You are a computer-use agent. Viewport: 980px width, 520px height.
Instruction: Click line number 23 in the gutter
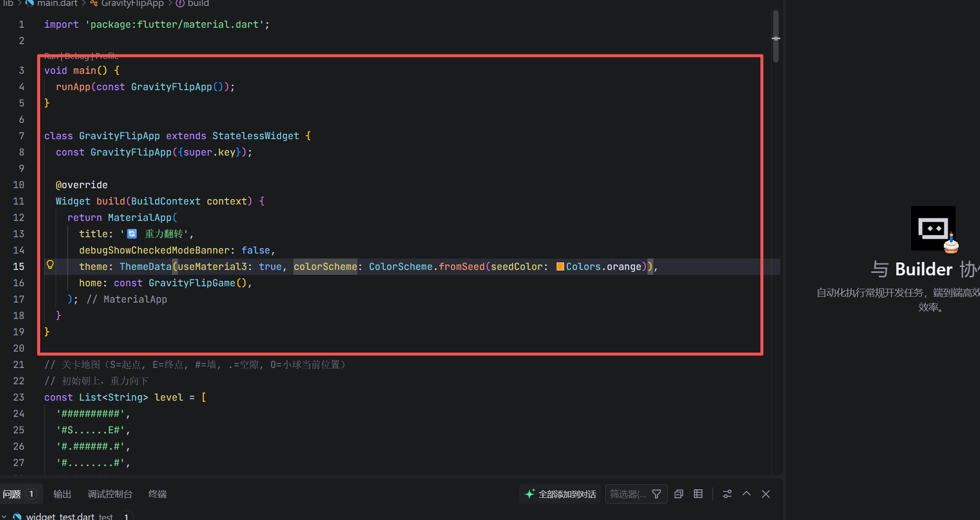click(19, 397)
